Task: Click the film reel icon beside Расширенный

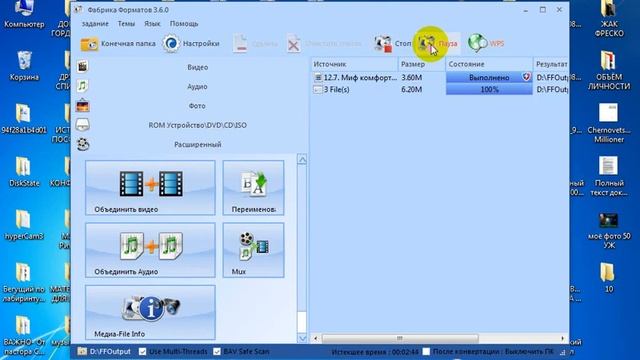Action: click(82, 144)
